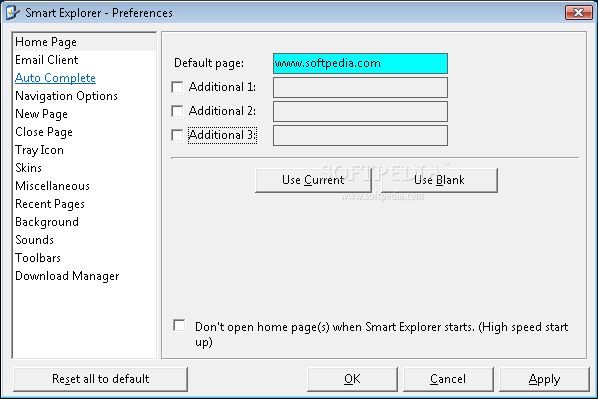598x399 pixels.
Task: Click the Default page URL field
Action: (360, 63)
